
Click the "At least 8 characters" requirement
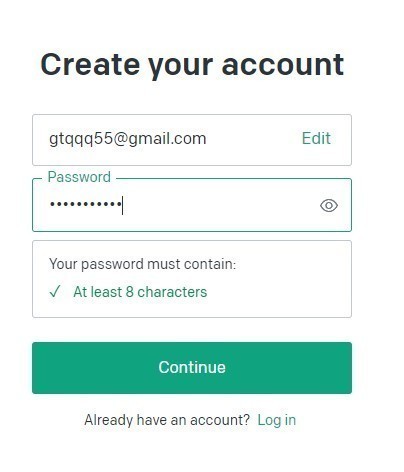[x=140, y=292]
